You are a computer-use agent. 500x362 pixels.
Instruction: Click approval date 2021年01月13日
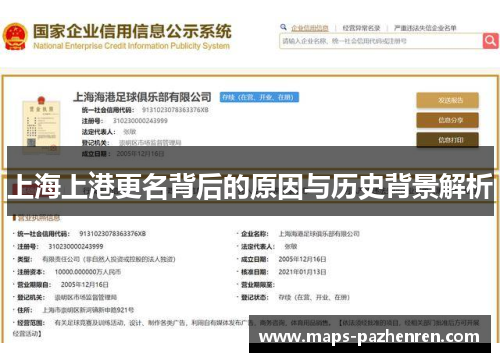[x=302, y=272]
